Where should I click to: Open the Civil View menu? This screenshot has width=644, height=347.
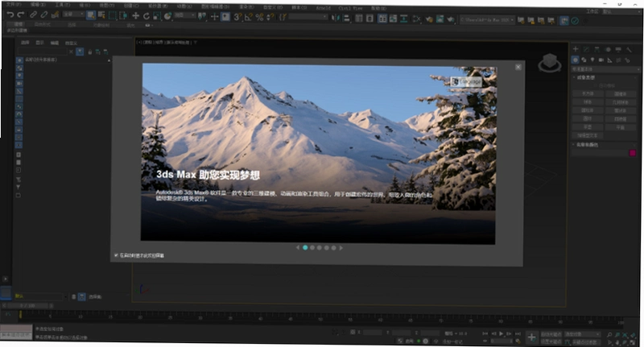350,8
